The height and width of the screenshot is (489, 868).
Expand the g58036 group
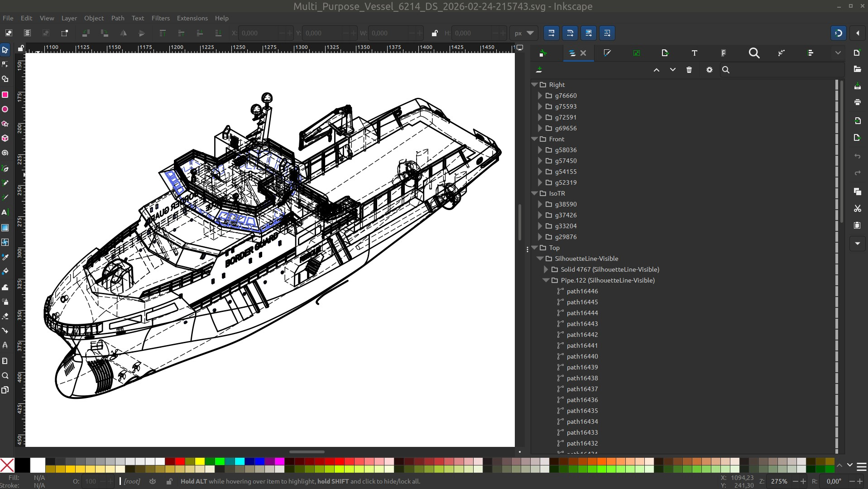[x=540, y=150]
